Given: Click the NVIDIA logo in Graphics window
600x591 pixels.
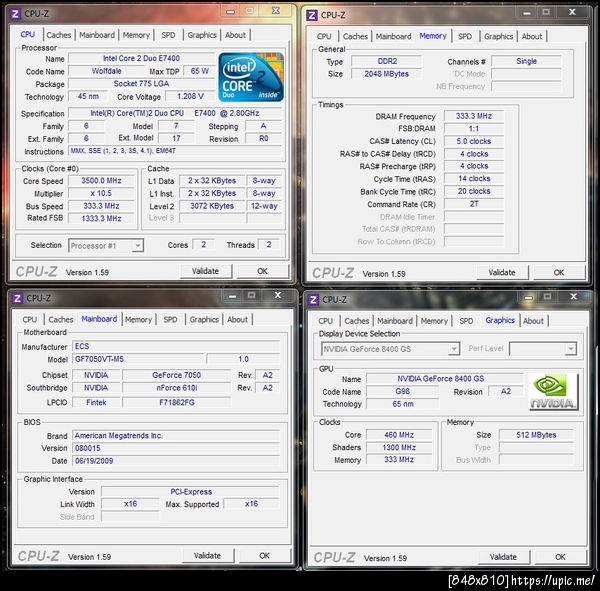Looking at the screenshot, I should click(553, 392).
